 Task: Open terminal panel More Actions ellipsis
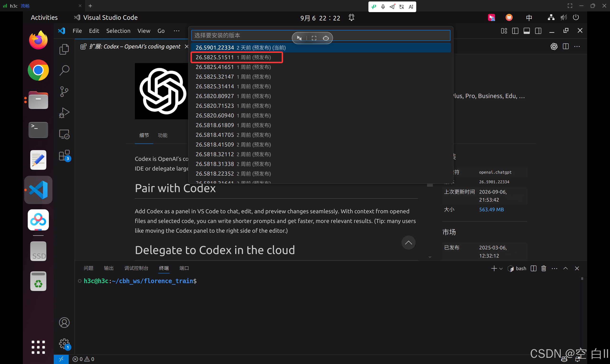(x=554, y=268)
